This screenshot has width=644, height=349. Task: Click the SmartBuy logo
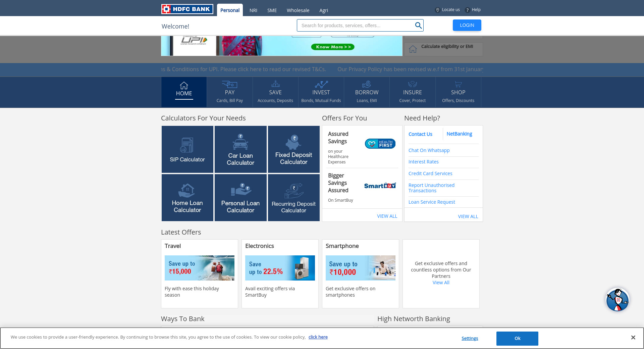coord(380,186)
